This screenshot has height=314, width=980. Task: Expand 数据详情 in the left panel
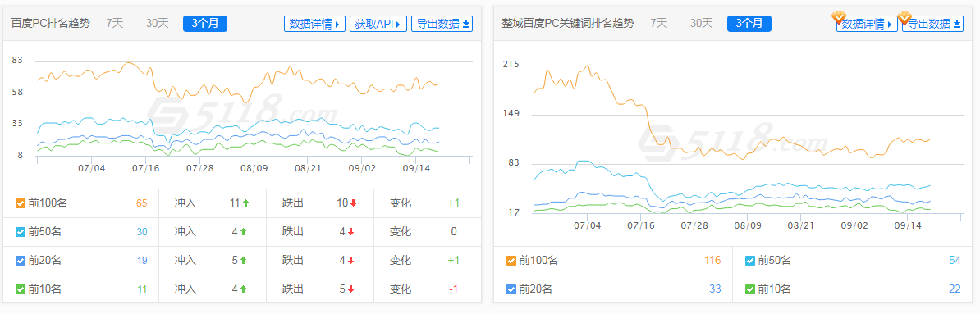click(314, 24)
